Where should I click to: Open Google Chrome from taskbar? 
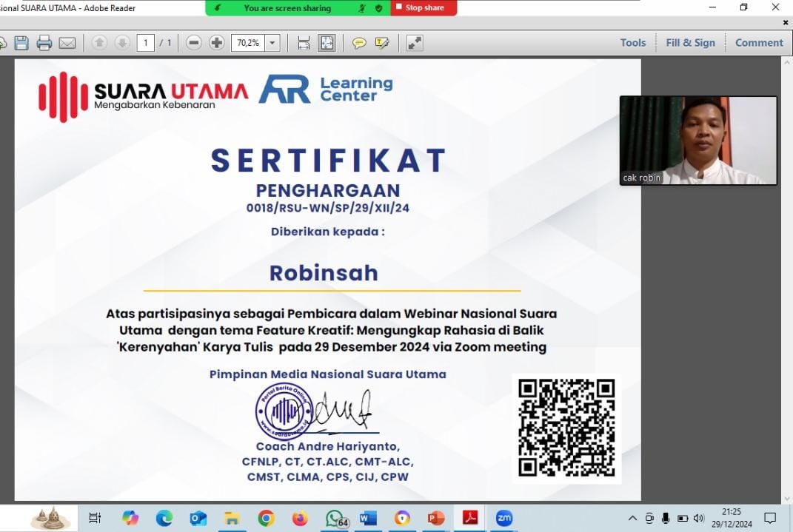tap(266, 518)
